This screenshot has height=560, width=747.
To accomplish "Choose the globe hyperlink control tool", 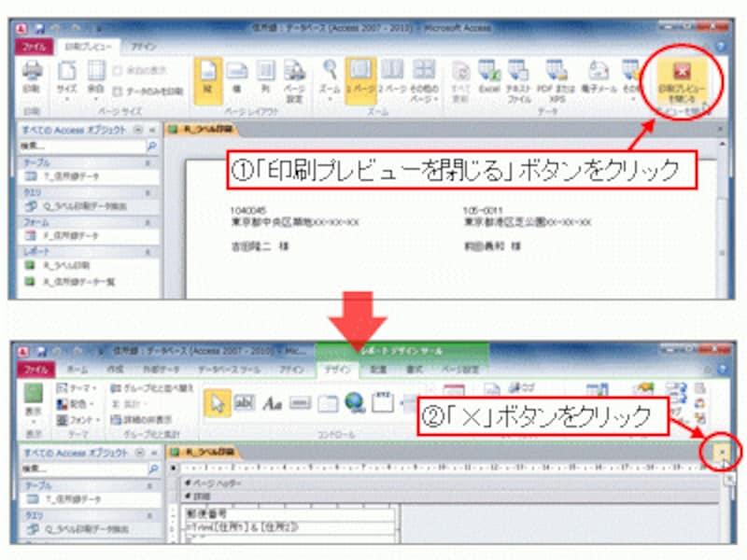I will 355,403.
